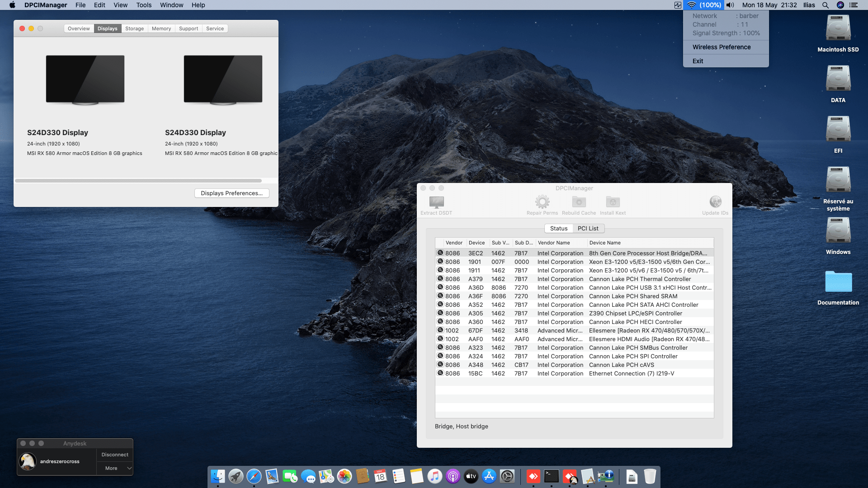Viewport: 868px width, 488px height.
Task: Open FaceTime from the Dock
Action: [290, 476]
